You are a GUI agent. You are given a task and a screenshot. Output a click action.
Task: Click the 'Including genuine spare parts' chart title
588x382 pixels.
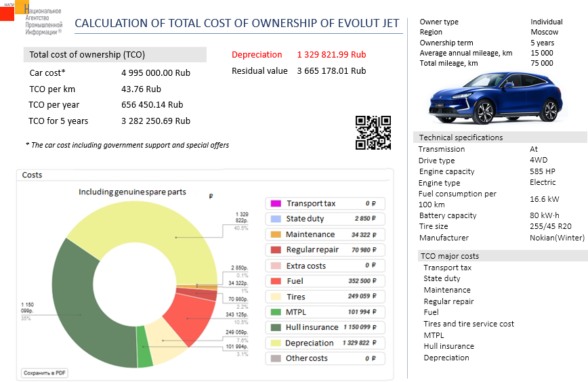pyautogui.click(x=132, y=192)
